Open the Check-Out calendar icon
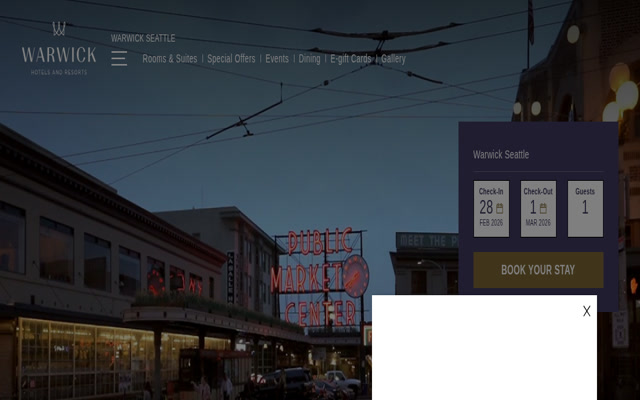 click(543, 209)
